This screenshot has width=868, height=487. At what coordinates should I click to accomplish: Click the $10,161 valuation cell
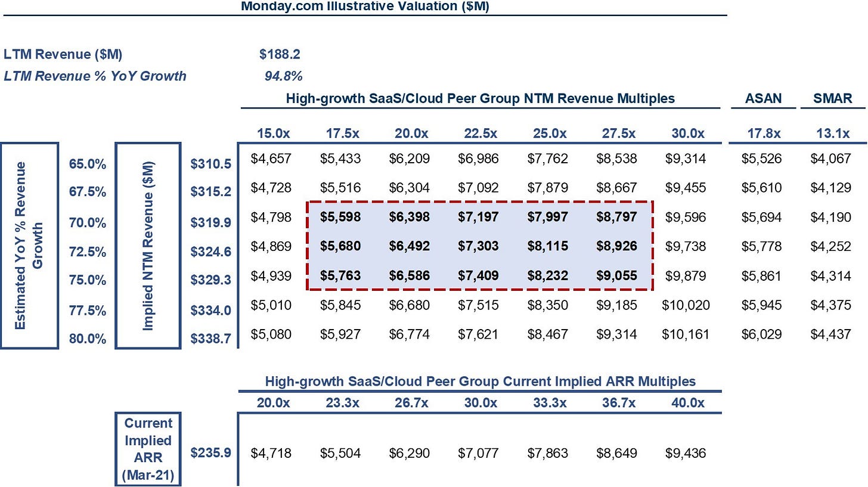coord(686,334)
